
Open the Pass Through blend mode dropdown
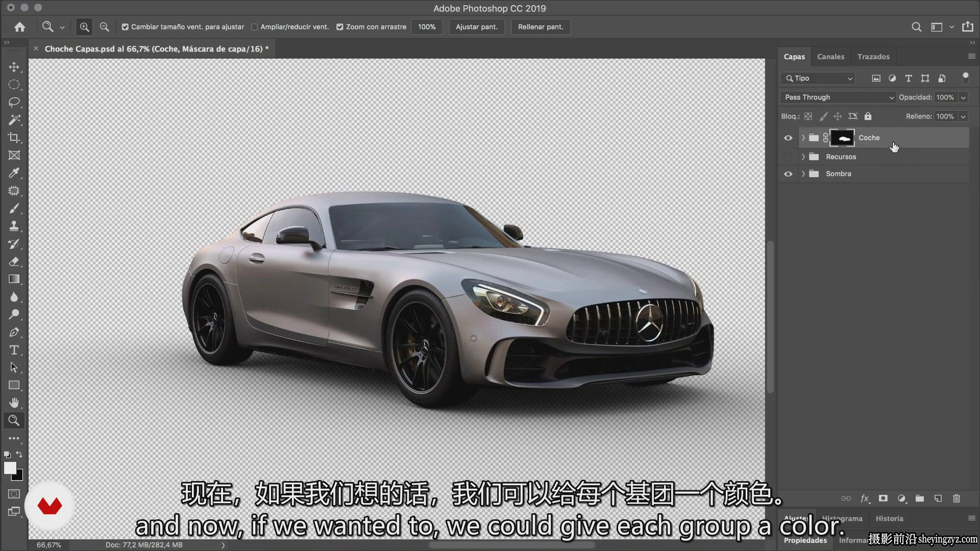[x=838, y=97]
